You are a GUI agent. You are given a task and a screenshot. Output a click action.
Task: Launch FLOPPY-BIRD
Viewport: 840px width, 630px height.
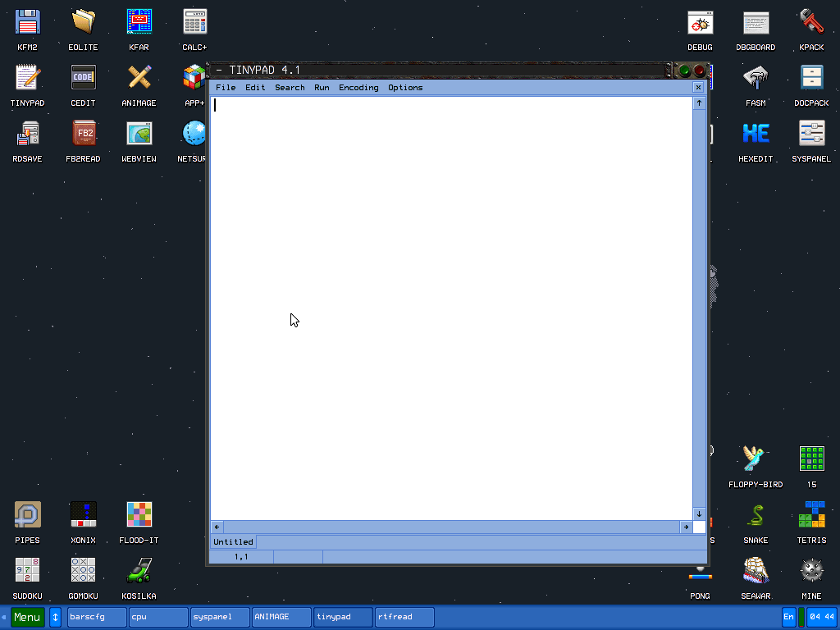click(756, 458)
